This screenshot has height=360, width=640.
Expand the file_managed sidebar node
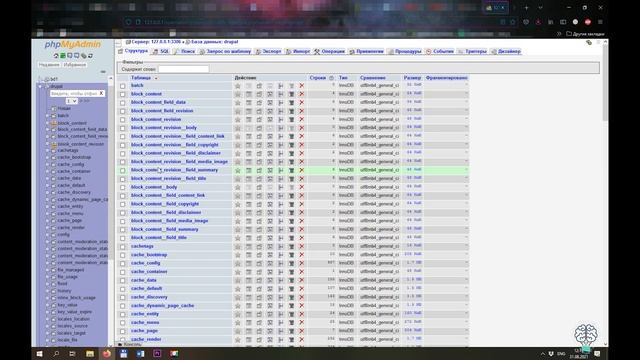click(48, 270)
